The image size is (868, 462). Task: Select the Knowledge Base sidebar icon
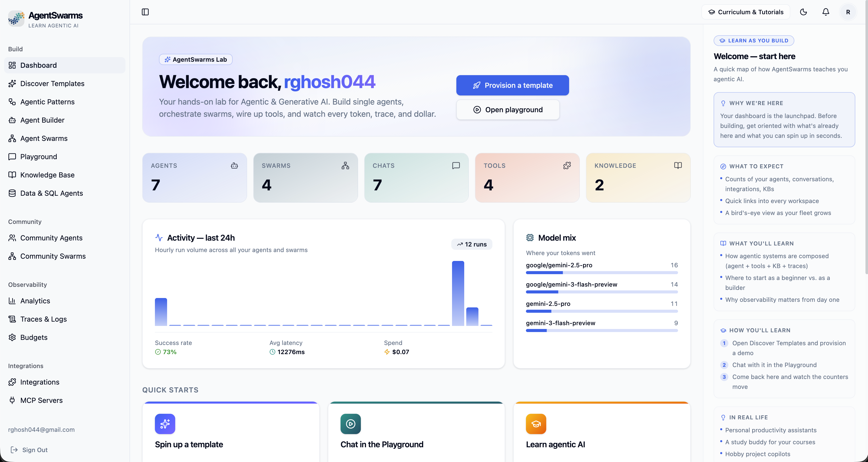pyautogui.click(x=12, y=175)
